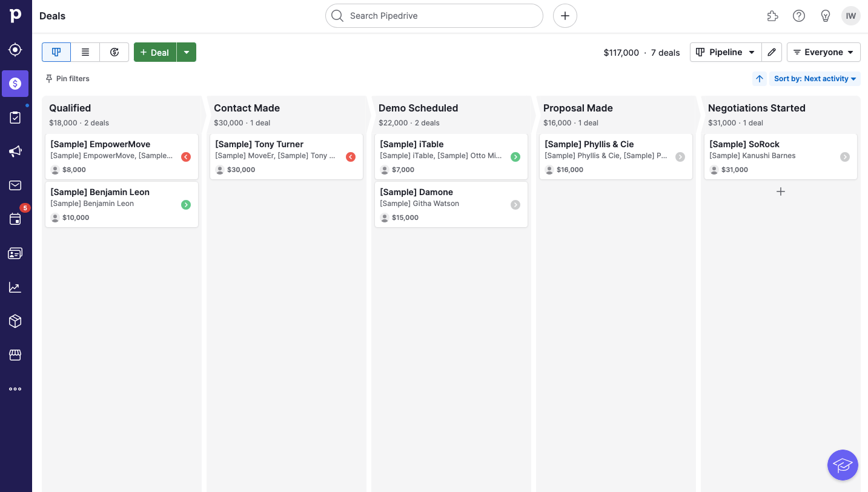Click the $15,000 value on Damone
Viewport: 868px width, 492px height.
click(x=405, y=218)
